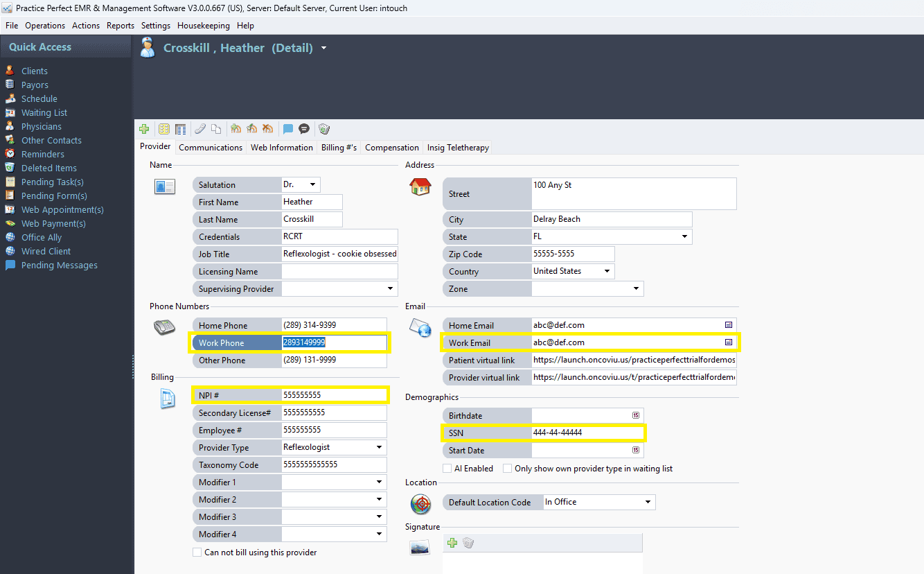
Task: Click the contact card icon under Name
Action: pos(164,186)
